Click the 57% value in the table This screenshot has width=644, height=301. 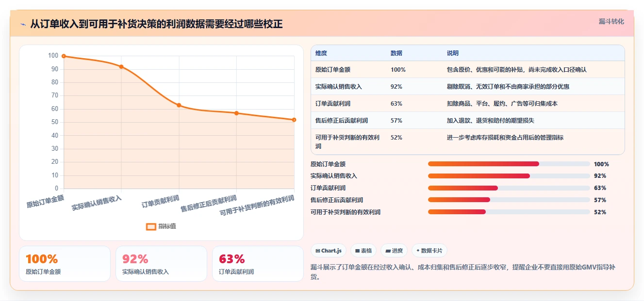click(x=396, y=121)
